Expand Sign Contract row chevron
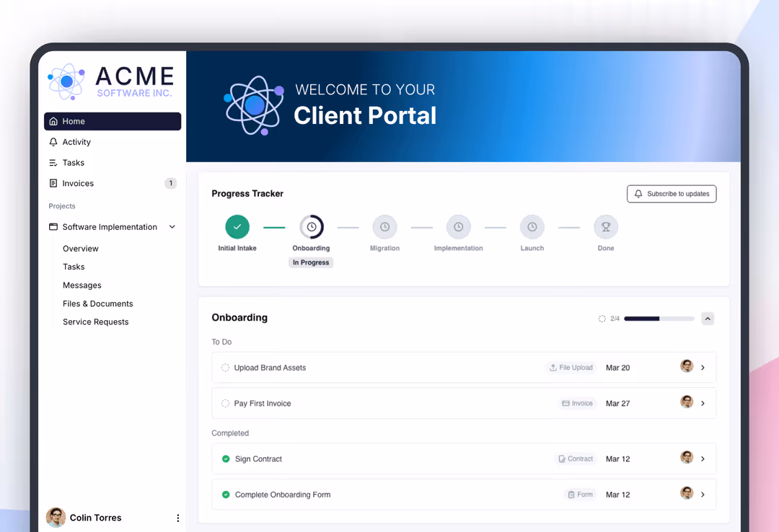779x532 pixels. [703, 459]
